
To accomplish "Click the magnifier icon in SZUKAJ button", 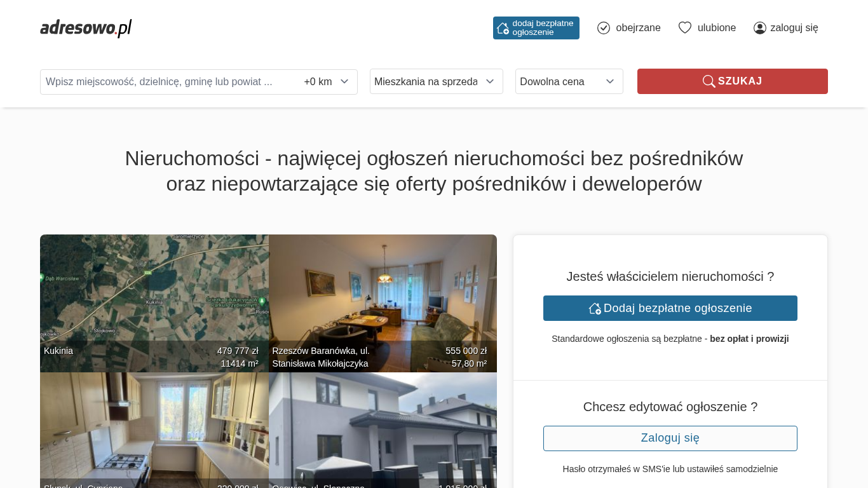I will point(709,81).
